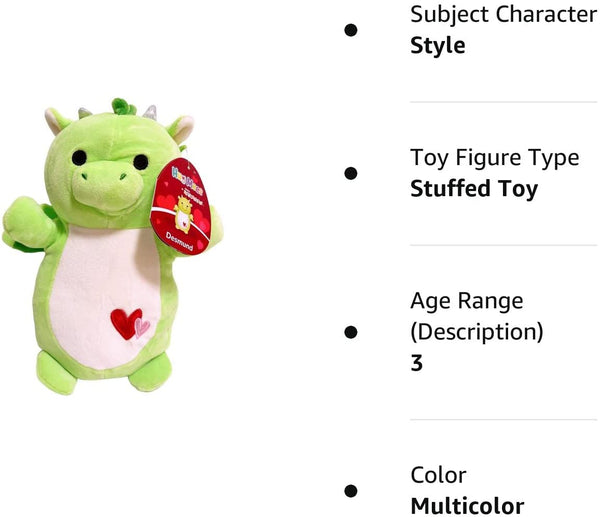
Task: Click the bullet beside Toy Figure Type
Action: (x=351, y=173)
